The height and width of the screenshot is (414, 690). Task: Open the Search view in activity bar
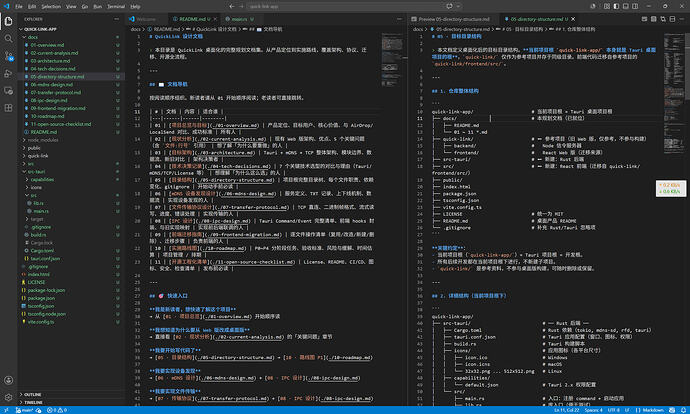click(8, 39)
